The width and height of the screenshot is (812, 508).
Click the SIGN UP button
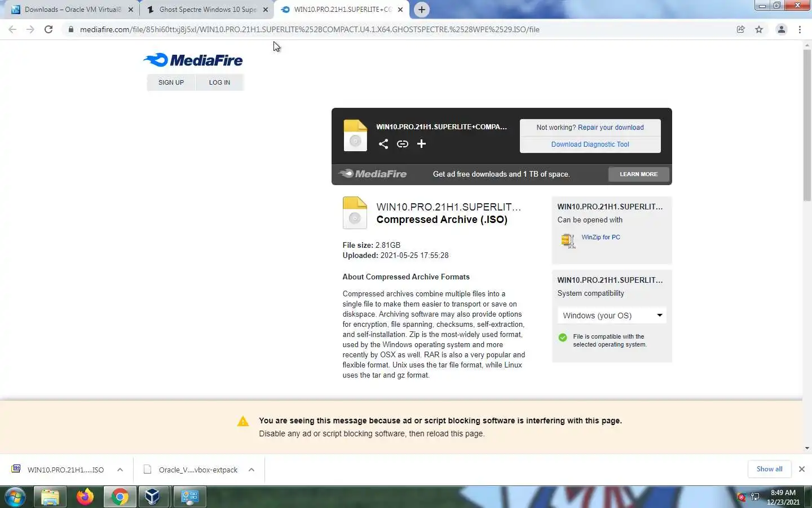(x=171, y=82)
